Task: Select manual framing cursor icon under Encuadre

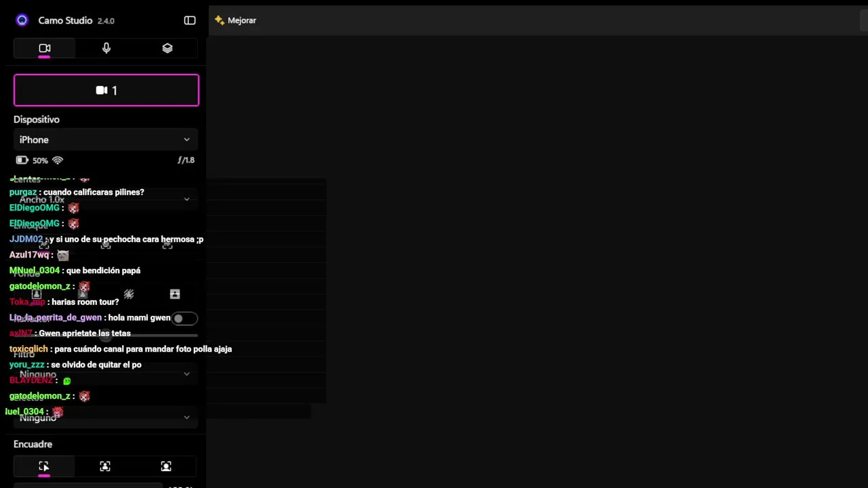Action: coord(44,466)
